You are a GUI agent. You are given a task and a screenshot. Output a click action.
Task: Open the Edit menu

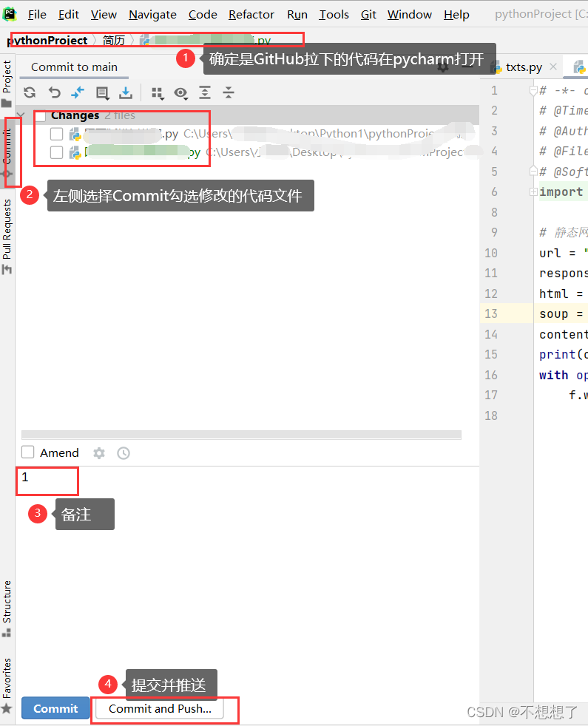[69, 15]
